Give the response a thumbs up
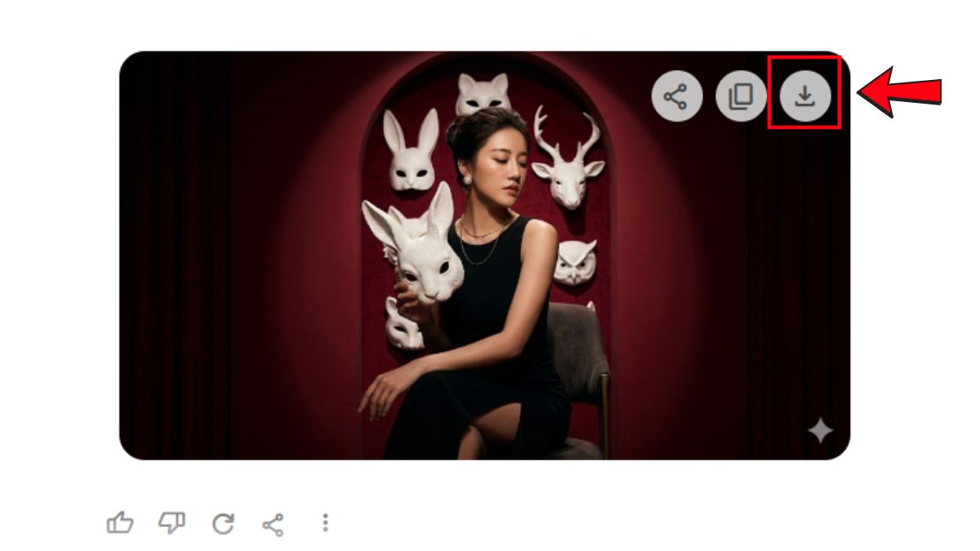 [120, 523]
